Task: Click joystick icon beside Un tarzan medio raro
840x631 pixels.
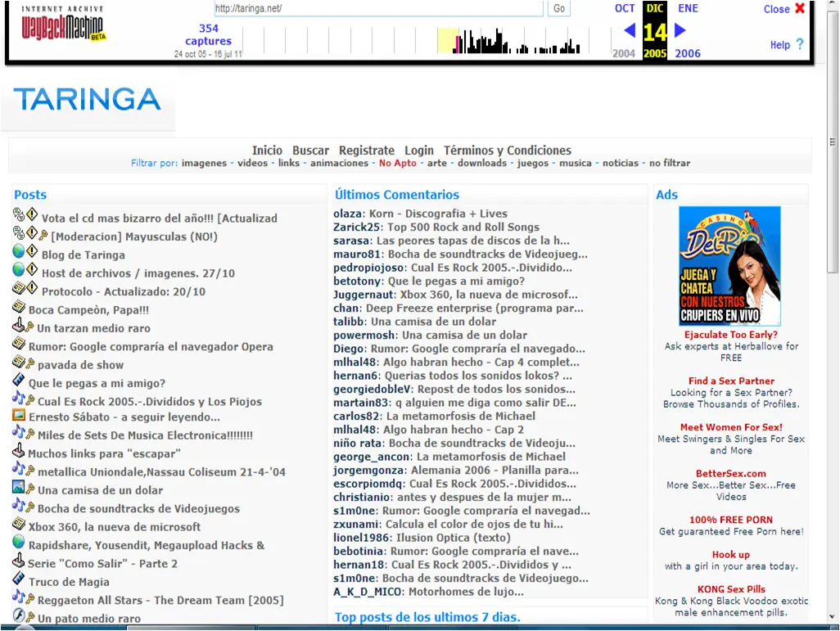Action: pyautogui.click(x=19, y=325)
